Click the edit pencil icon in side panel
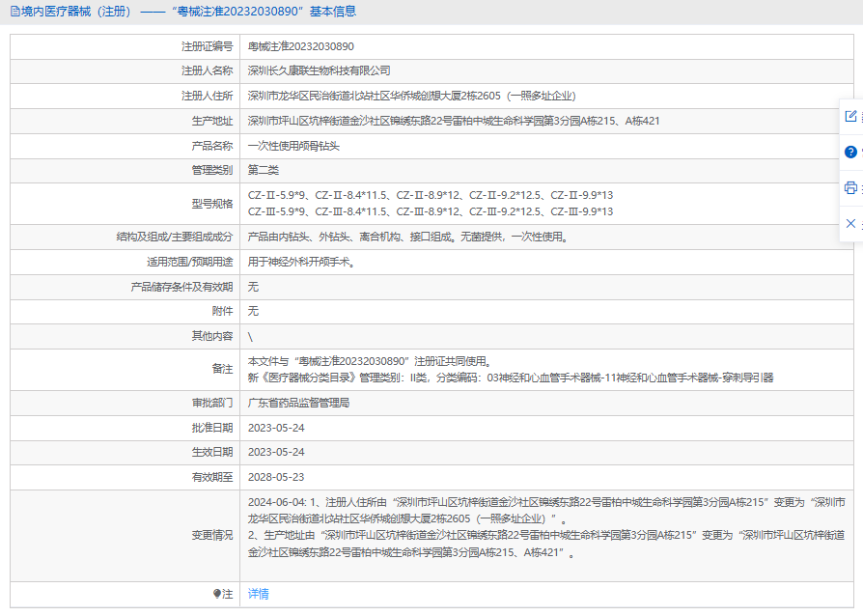863x616 pixels. [850, 116]
